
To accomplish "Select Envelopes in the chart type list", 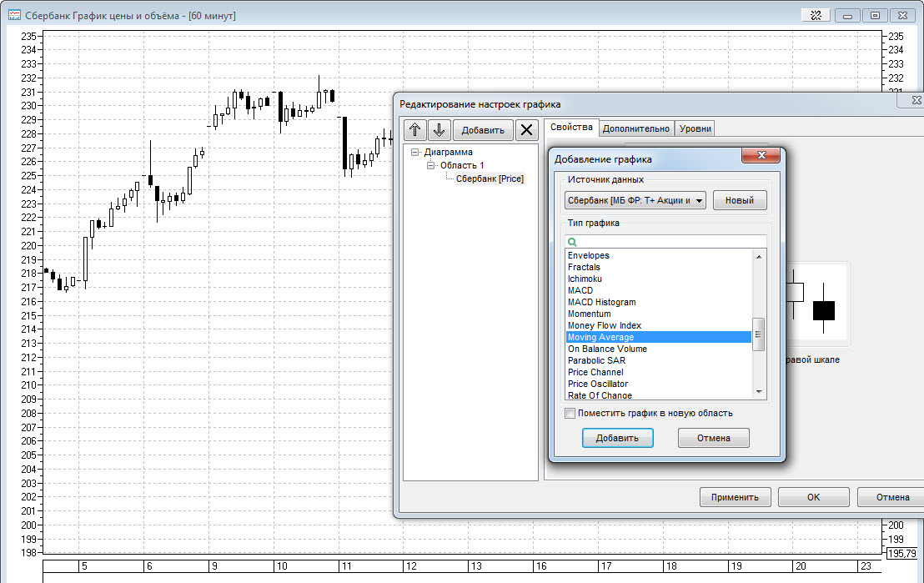I will pos(658,255).
